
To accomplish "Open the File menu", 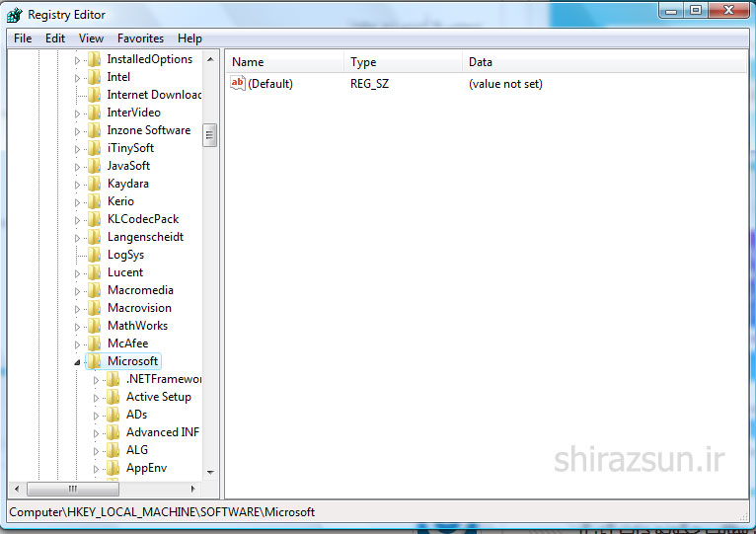I will pos(23,38).
